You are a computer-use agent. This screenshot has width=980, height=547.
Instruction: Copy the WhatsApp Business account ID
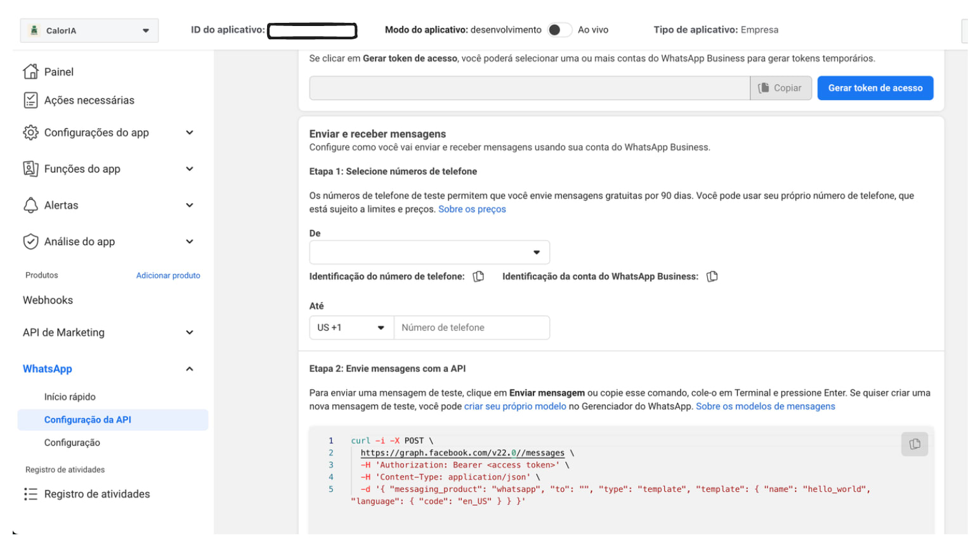(712, 277)
